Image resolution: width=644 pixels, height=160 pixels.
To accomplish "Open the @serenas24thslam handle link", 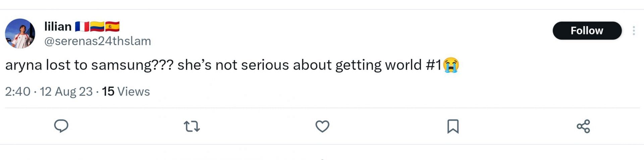I will pos(98,41).
